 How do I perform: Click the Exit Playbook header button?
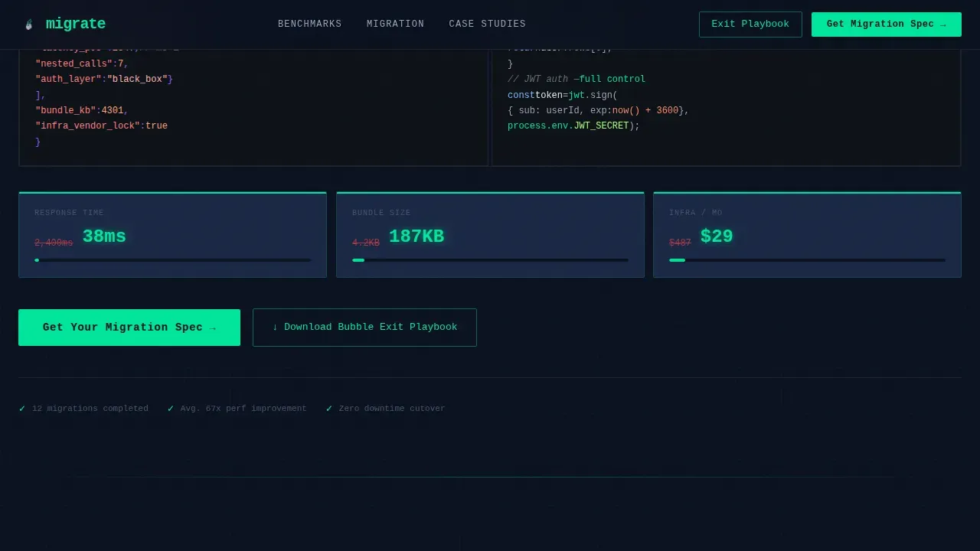[750, 24]
